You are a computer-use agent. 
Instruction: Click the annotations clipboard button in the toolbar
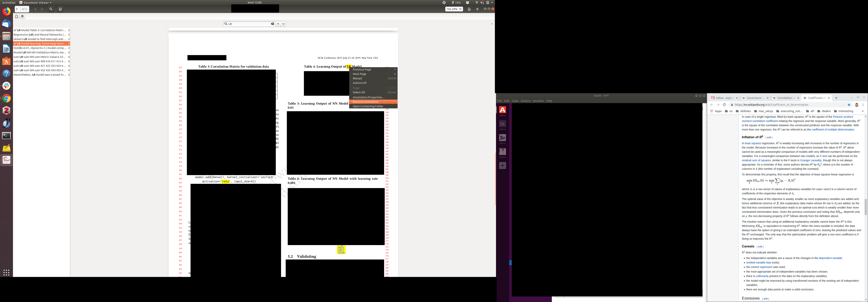point(60,9)
